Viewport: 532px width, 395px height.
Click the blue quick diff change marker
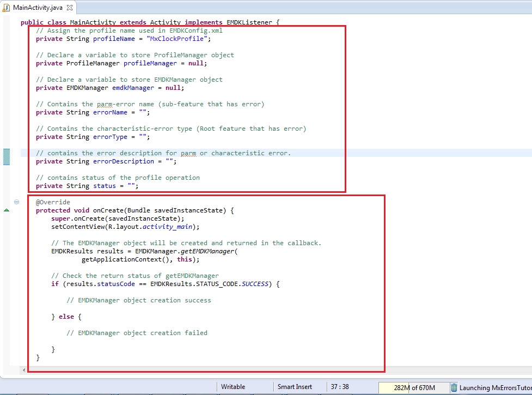click(7, 157)
